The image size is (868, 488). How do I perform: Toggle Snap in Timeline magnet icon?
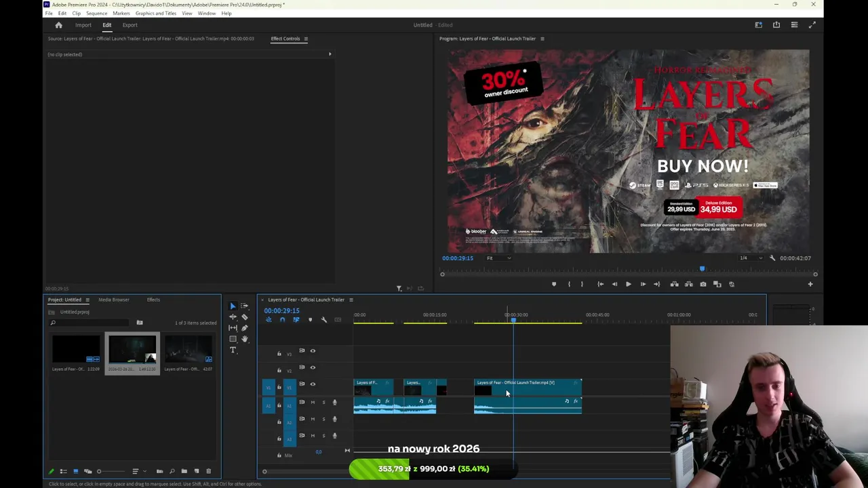[x=283, y=320]
